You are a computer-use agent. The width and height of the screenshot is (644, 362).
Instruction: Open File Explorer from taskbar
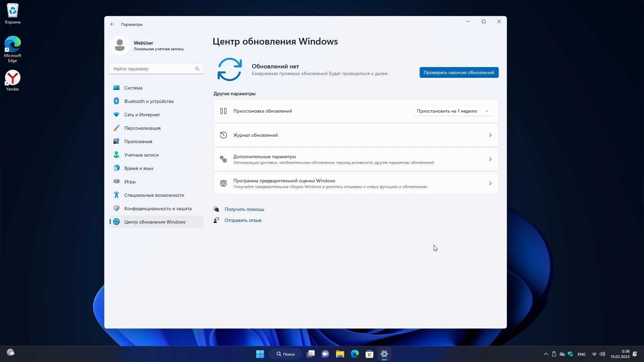point(340,354)
